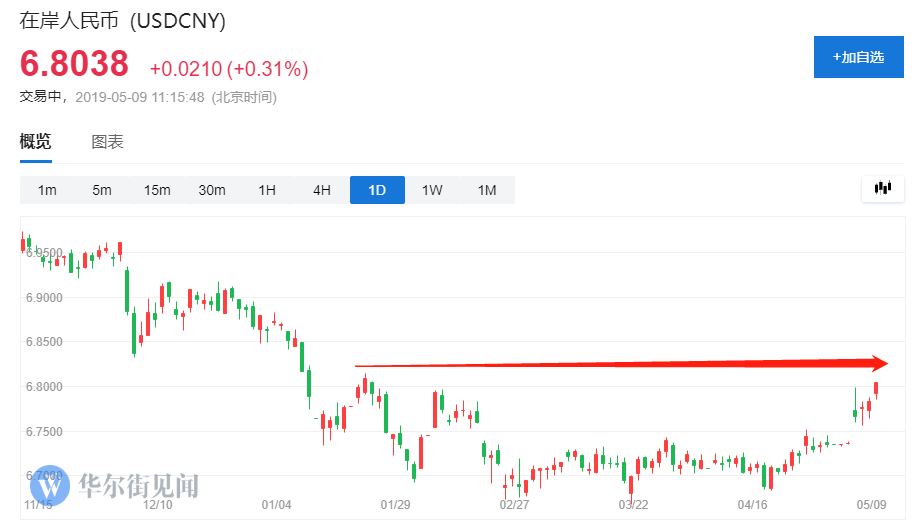This screenshot has height=530, width=920.
Task: Click the red trend arrow head
Action: (x=879, y=363)
